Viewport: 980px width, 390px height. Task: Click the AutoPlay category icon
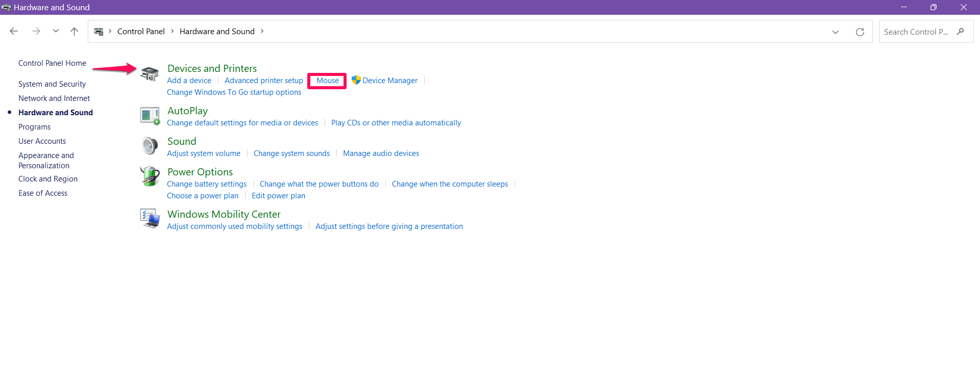click(x=150, y=116)
